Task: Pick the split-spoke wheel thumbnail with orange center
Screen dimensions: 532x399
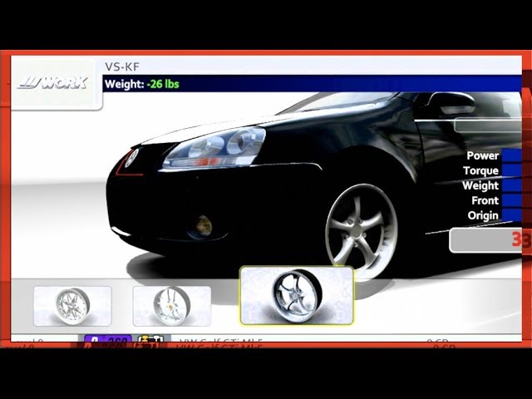Action: pos(172,306)
